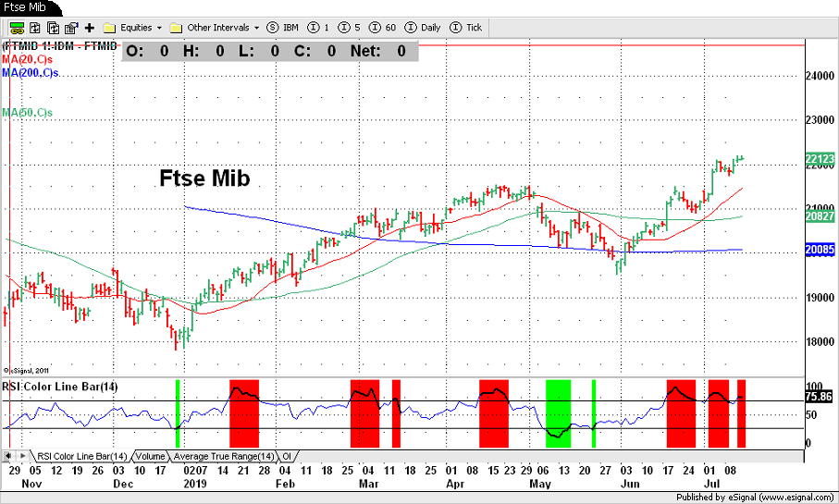Image resolution: width=839 pixels, height=504 pixels.
Task: Open the properties page icon
Action: (71, 28)
